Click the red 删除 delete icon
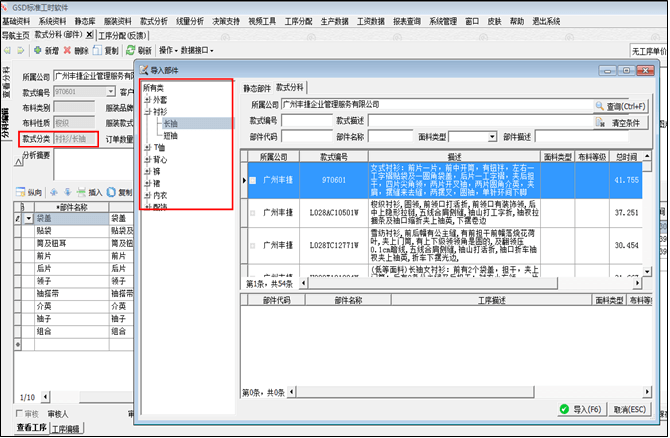Viewport: 670px width, 438px height. (x=67, y=50)
